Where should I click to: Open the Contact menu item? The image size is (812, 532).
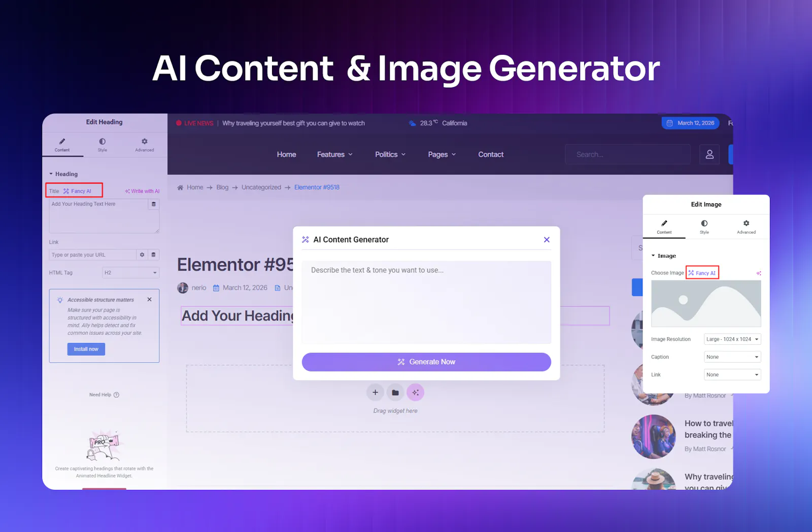point(491,155)
